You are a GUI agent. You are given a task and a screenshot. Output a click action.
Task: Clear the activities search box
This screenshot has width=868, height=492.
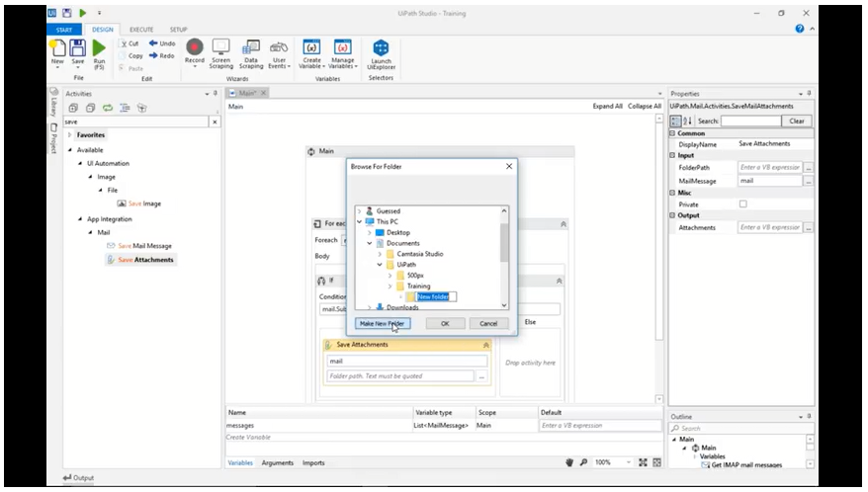(x=215, y=122)
